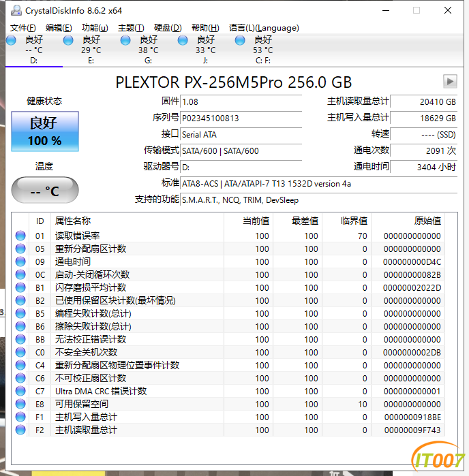The image size is (469, 476).
Task: Select the E: disk at 29 °C
Action: click(91, 50)
